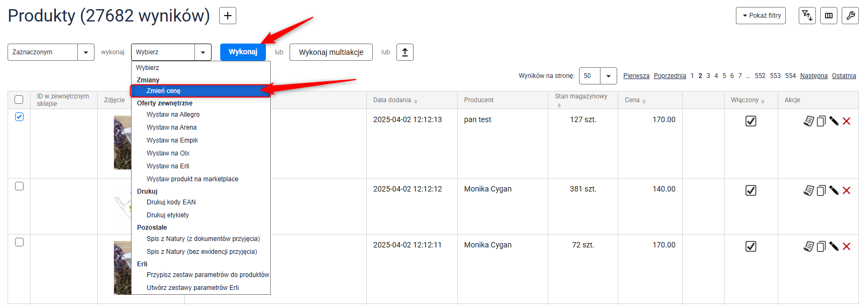
Task: Click the pencil edit icon for pan test product
Action: [x=834, y=121]
